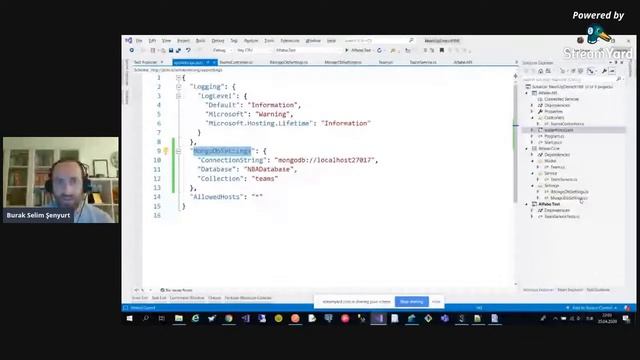
Task: Click the Solution Explorer Home icon
Action: click(540, 71)
